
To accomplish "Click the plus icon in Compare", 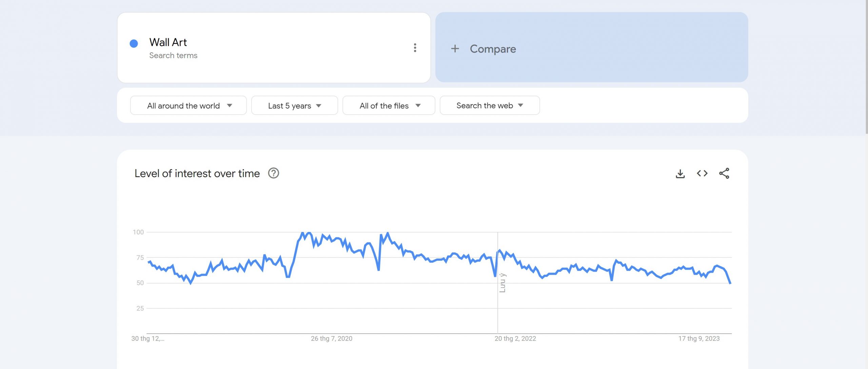I will (455, 49).
